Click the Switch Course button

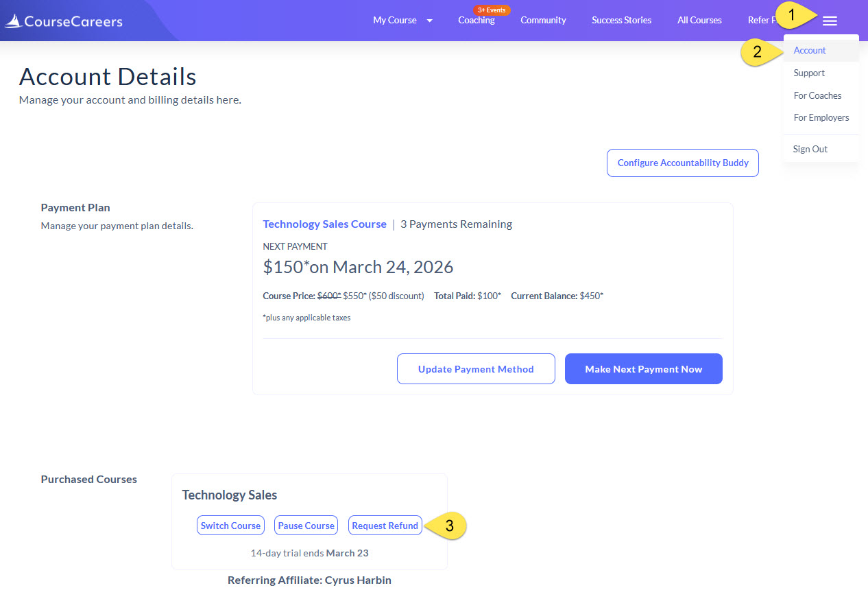(230, 526)
